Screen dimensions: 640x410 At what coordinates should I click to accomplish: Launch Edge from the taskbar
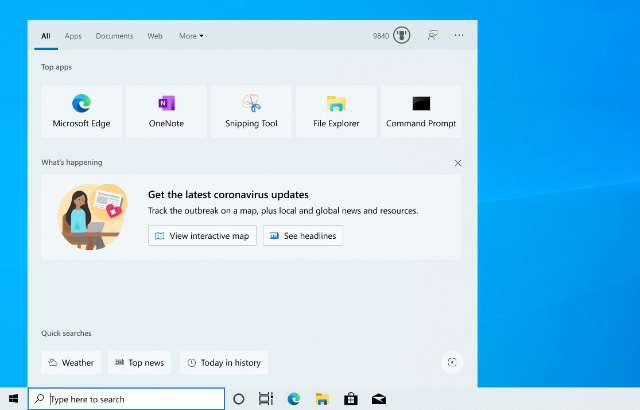294,399
